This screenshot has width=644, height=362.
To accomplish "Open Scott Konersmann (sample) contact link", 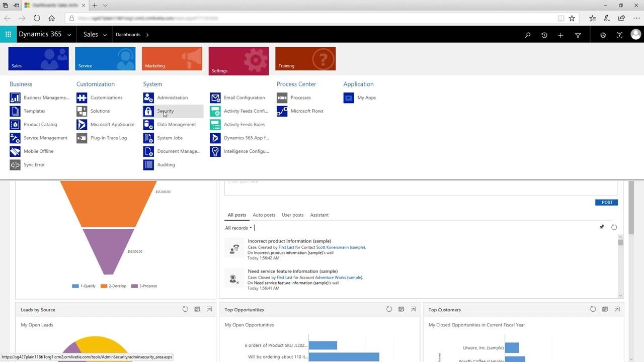I will (x=341, y=247).
